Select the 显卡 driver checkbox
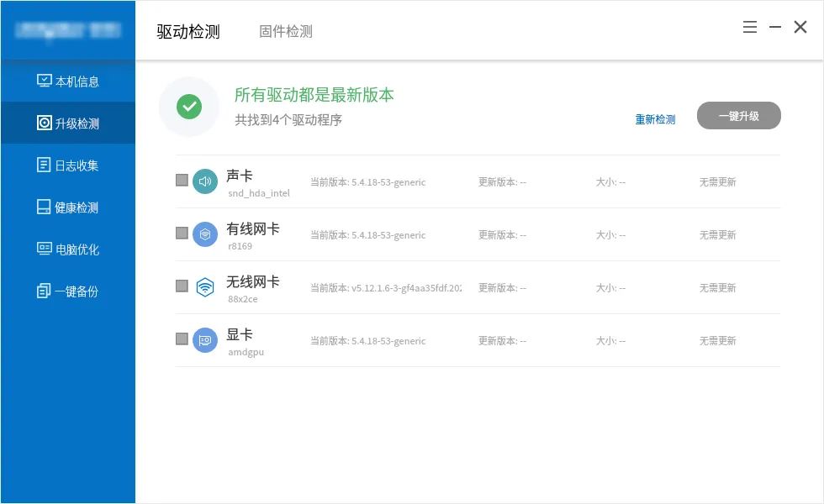824x504 pixels. [x=181, y=339]
